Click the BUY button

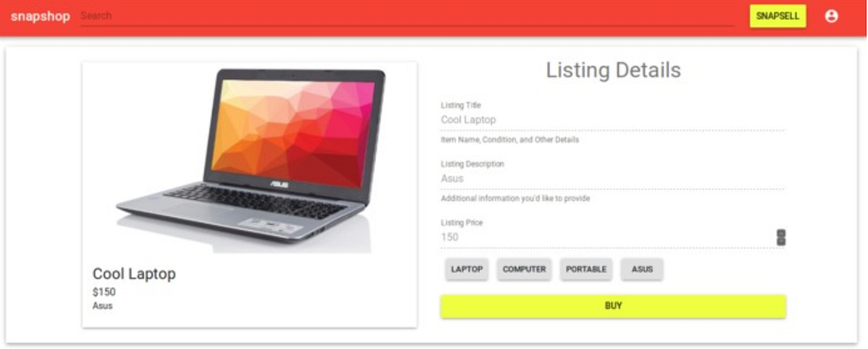[614, 306]
